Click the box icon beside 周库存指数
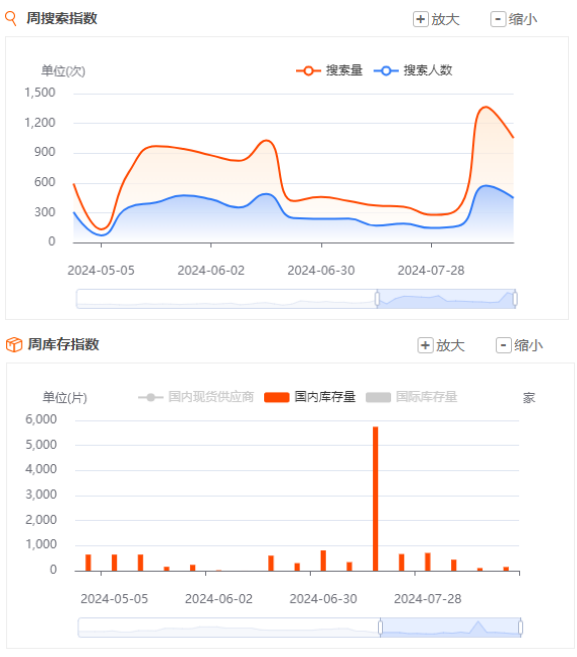This screenshot has height=657, width=577. tap(14, 344)
